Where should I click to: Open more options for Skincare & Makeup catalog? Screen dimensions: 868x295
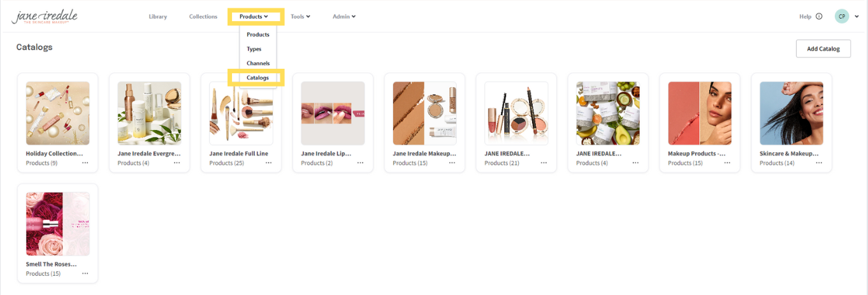pyautogui.click(x=819, y=163)
